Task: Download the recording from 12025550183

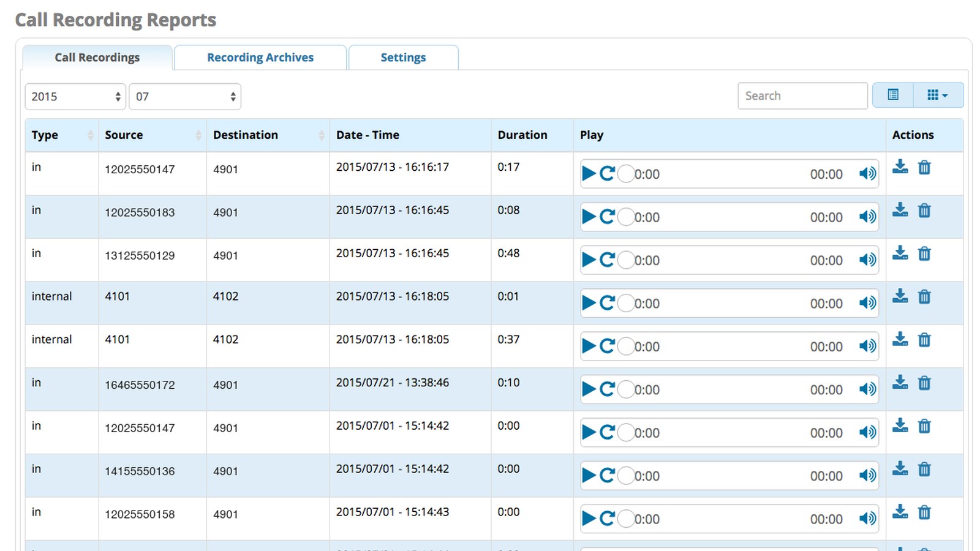Action: (900, 210)
